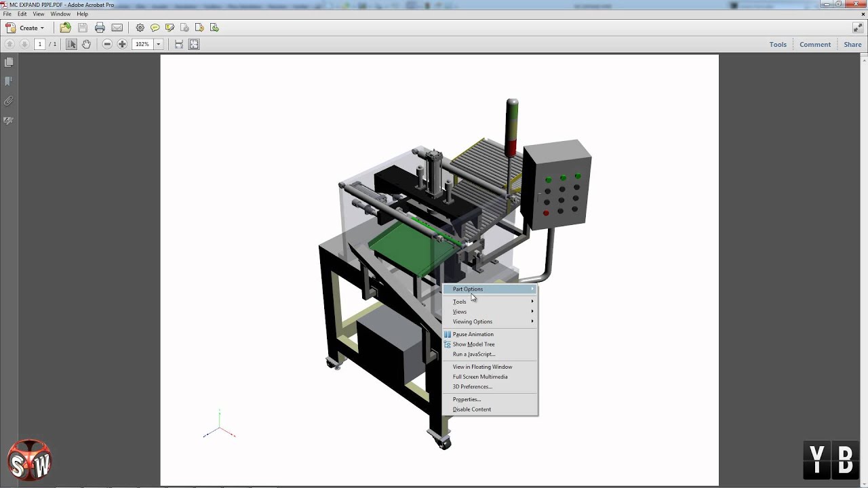Choose Show Model Tree
The width and height of the screenshot is (868, 488).
[490, 344]
